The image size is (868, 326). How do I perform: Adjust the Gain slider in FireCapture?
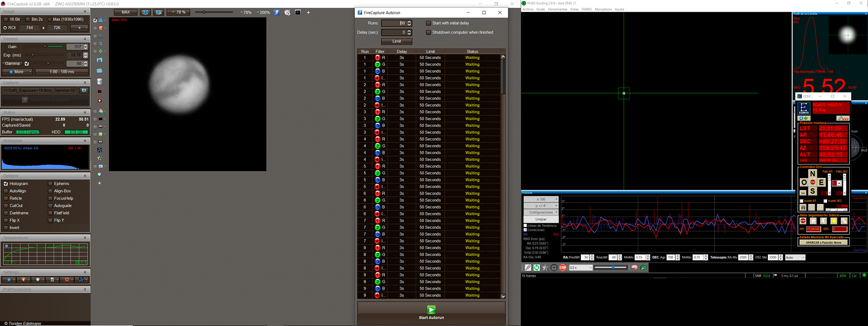(x=44, y=47)
